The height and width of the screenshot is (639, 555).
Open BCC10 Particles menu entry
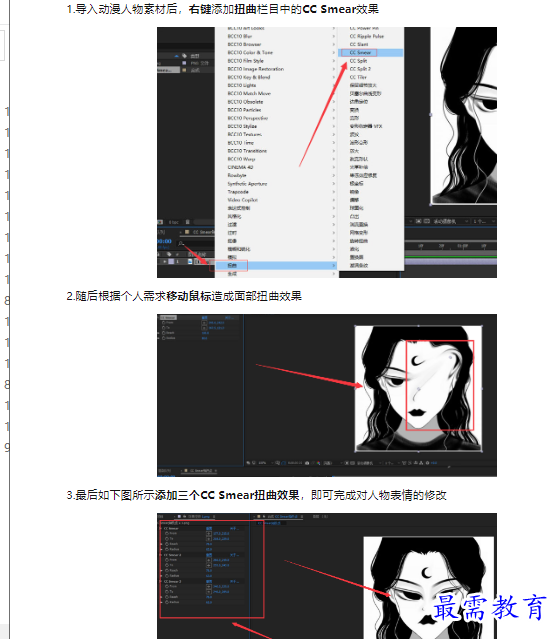click(244, 110)
